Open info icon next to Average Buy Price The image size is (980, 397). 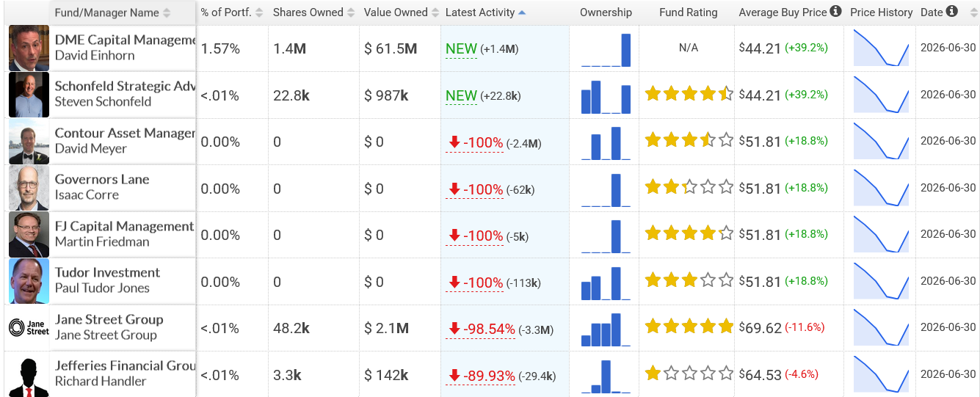(x=835, y=12)
